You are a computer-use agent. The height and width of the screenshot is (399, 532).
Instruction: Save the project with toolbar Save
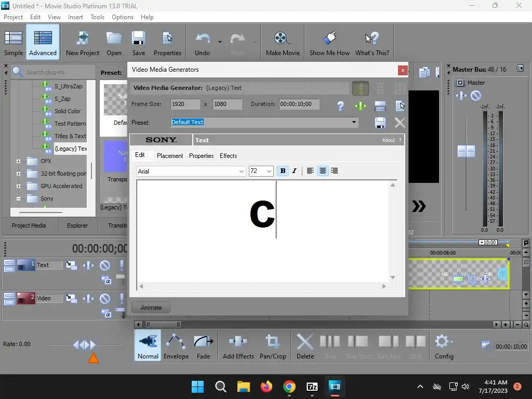point(138,43)
